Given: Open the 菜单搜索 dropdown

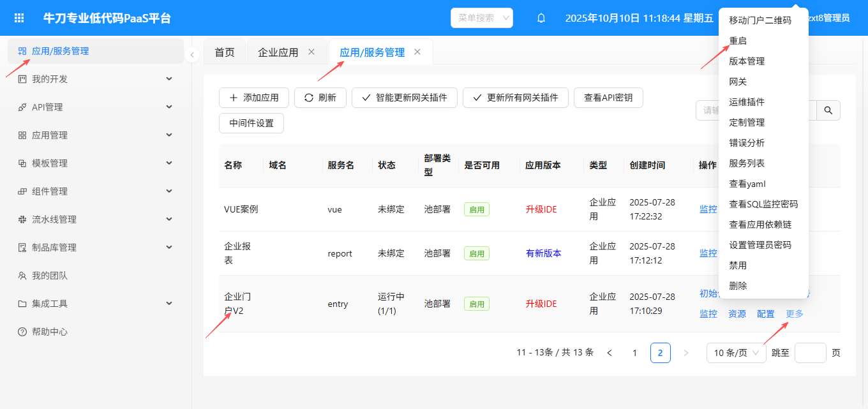Looking at the screenshot, I should coord(482,18).
